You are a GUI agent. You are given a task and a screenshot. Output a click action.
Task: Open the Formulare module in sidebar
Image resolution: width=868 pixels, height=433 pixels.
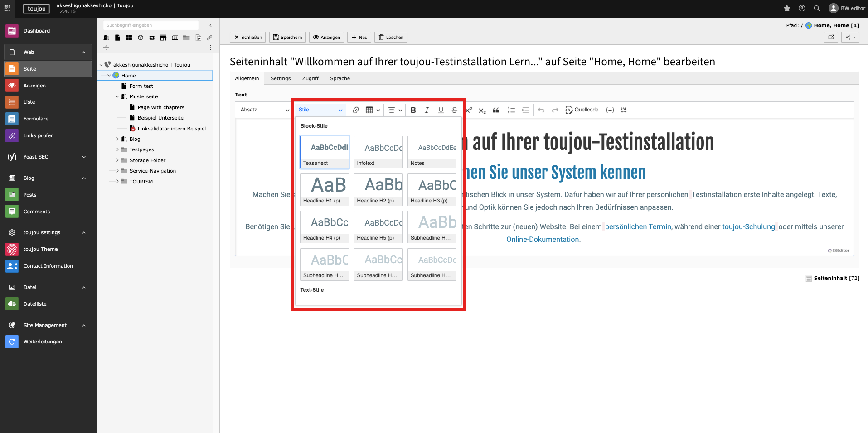point(48,119)
